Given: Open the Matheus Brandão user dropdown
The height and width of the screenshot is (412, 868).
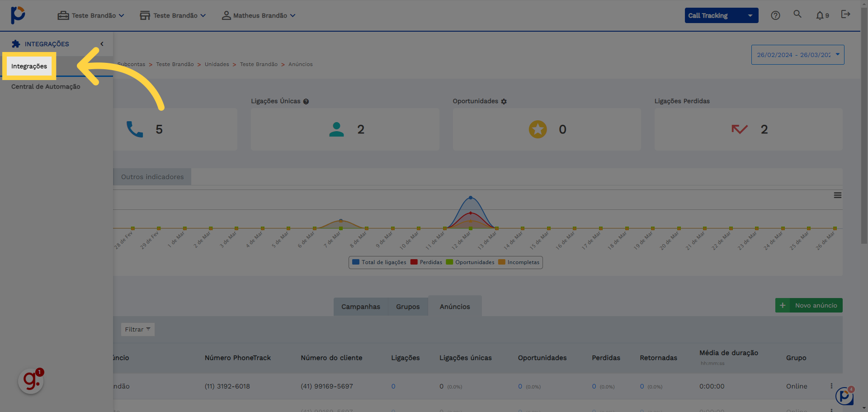Looking at the screenshot, I should (259, 15).
